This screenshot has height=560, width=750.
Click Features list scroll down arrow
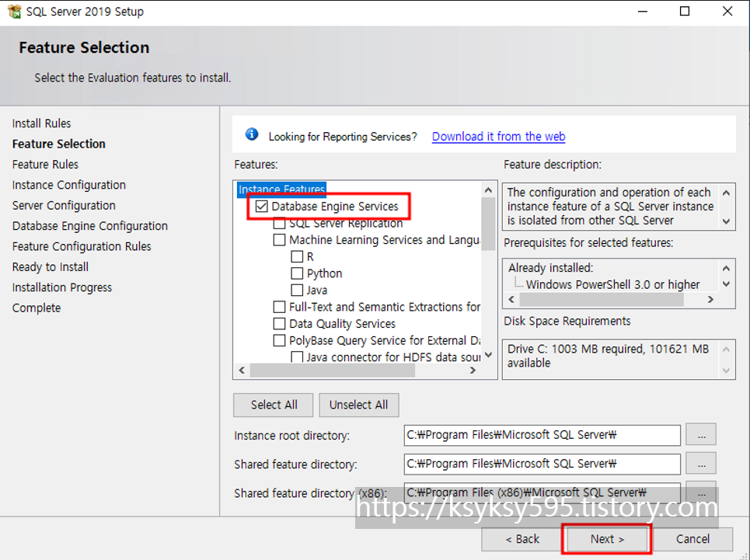click(x=488, y=354)
